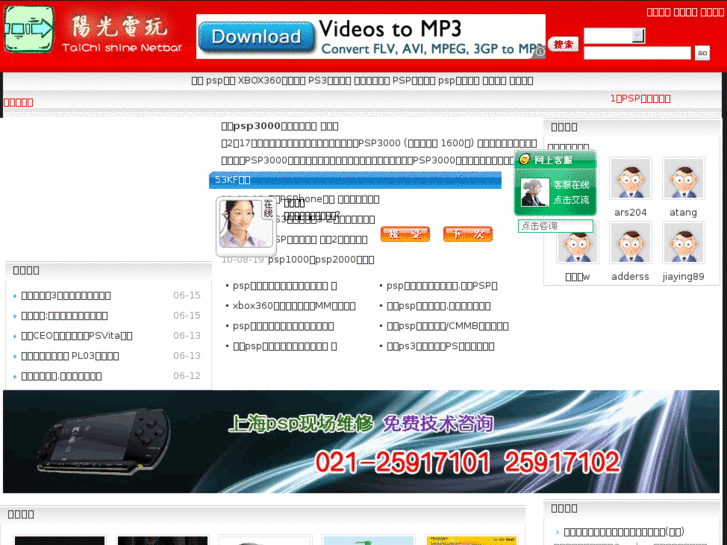Click the Download button in the ad banner
Image resolution: width=727 pixels, height=545 pixels.
(x=256, y=37)
